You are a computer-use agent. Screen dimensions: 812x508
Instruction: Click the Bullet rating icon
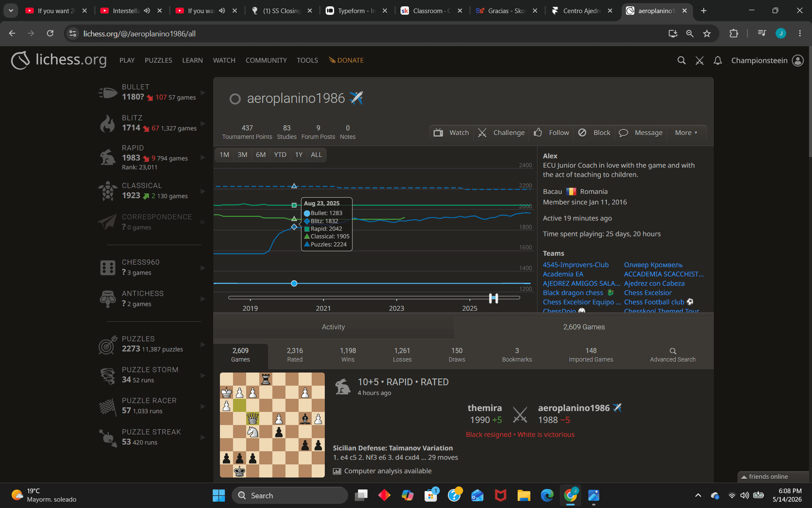click(107, 92)
